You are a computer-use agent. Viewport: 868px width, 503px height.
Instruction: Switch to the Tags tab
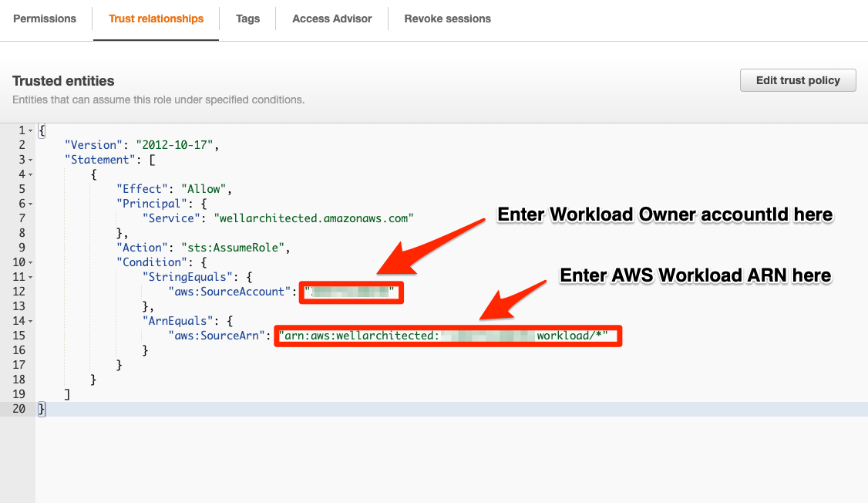pos(247,19)
